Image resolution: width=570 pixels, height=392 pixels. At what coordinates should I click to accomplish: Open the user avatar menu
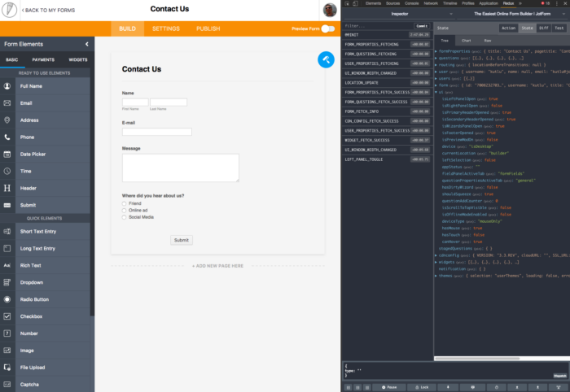(330, 10)
